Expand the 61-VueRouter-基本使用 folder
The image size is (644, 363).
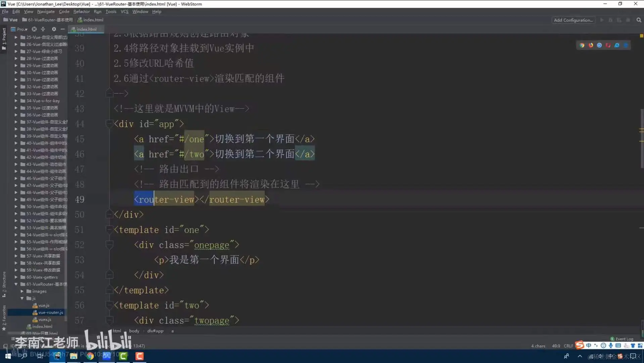click(15, 284)
